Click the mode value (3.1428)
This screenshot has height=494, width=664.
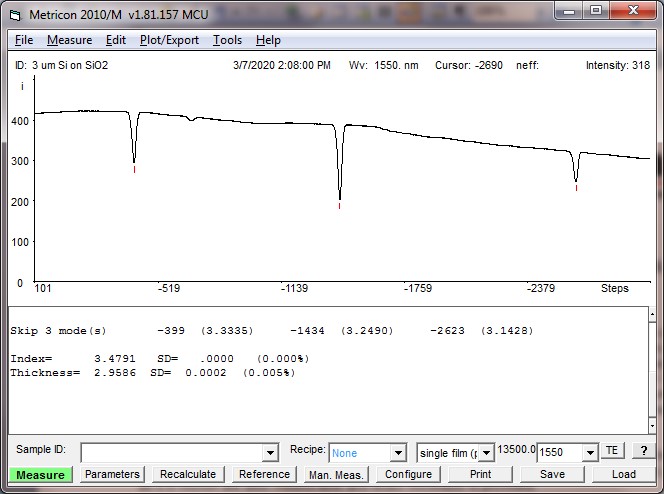[x=507, y=331]
